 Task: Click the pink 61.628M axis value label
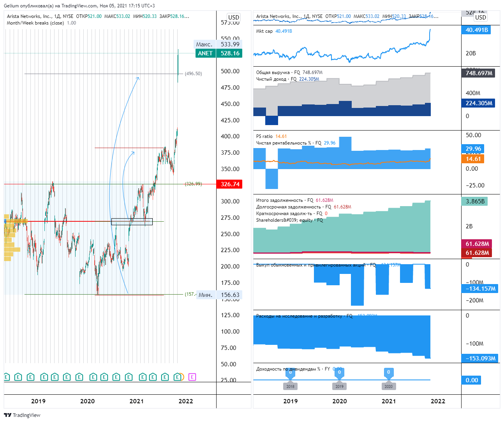tap(477, 244)
